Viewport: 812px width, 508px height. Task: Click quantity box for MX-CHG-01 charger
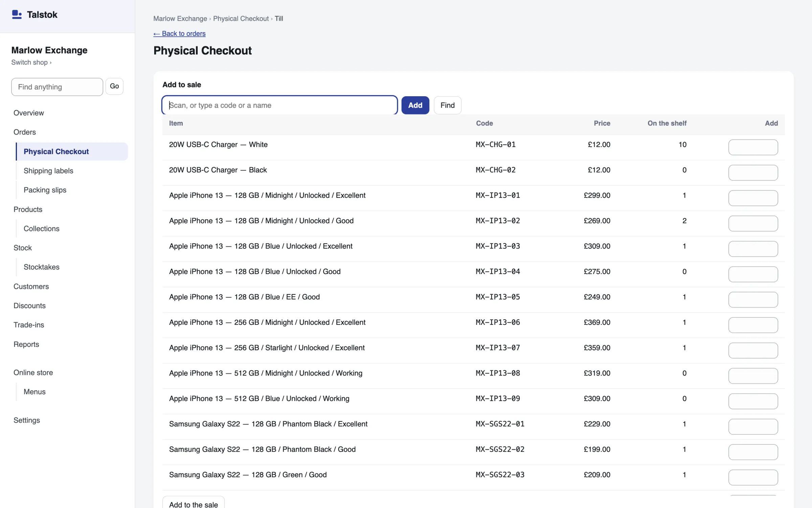point(753,147)
